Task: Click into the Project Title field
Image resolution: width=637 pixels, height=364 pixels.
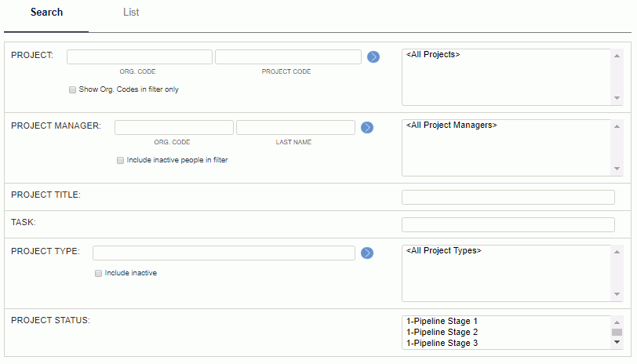Action: click(x=508, y=198)
